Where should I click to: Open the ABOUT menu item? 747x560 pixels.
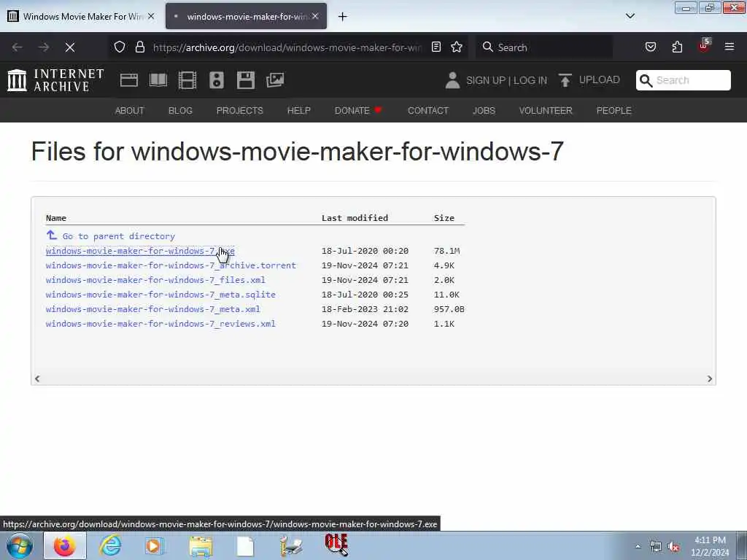point(130,111)
